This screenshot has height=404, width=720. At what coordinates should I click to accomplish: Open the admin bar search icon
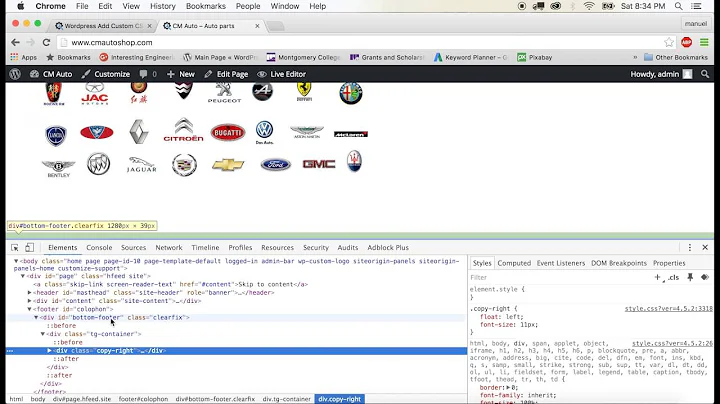705,74
